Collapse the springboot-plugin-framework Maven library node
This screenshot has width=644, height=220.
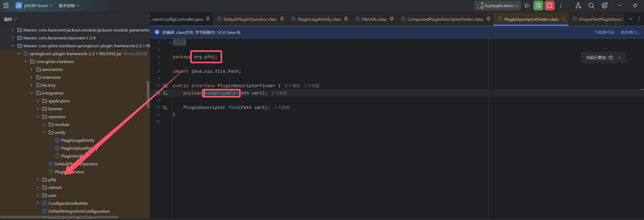point(13,46)
